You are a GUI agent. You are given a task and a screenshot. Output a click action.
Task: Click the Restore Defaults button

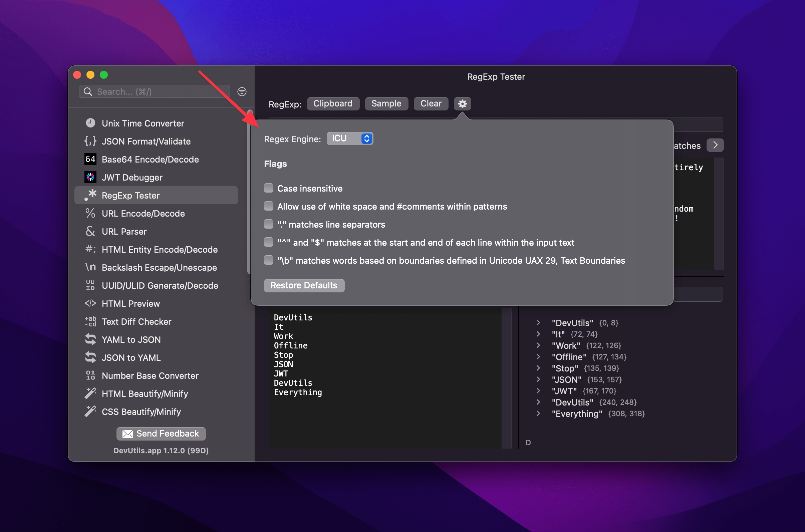click(303, 286)
